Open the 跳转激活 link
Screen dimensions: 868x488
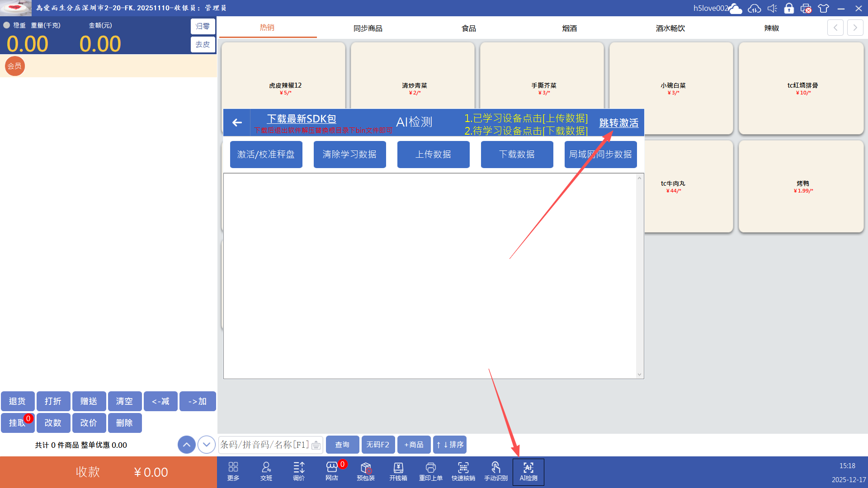click(x=618, y=123)
